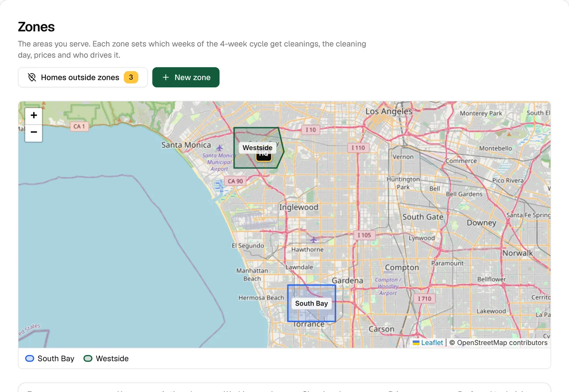Click the CA 90 highway shield

tap(235, 181)
